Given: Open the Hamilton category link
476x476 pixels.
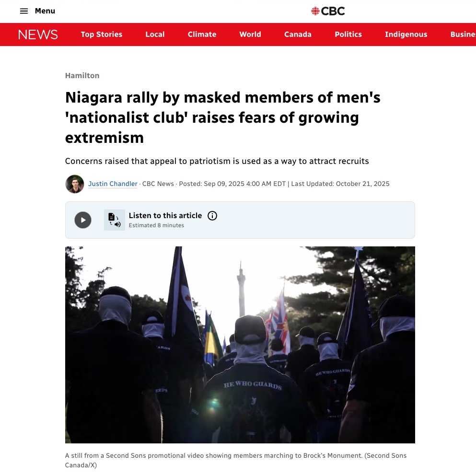Looking at the screenshot, I should click(82, 76).
